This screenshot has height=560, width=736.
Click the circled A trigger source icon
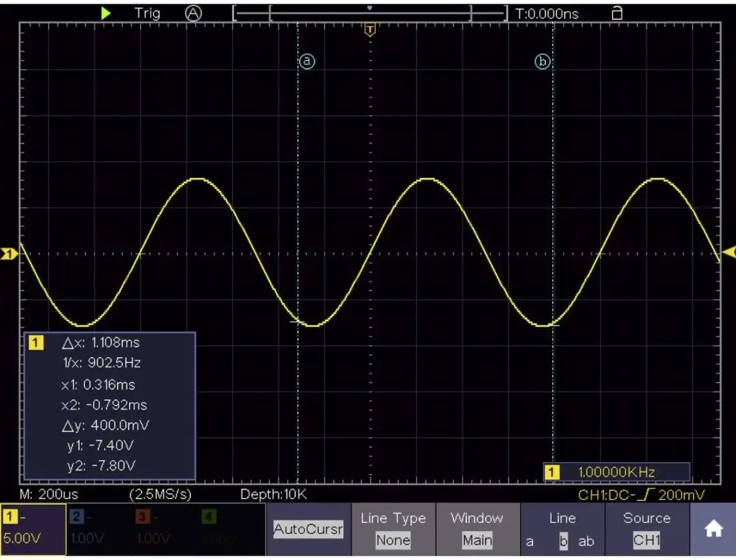pos(193,13)
